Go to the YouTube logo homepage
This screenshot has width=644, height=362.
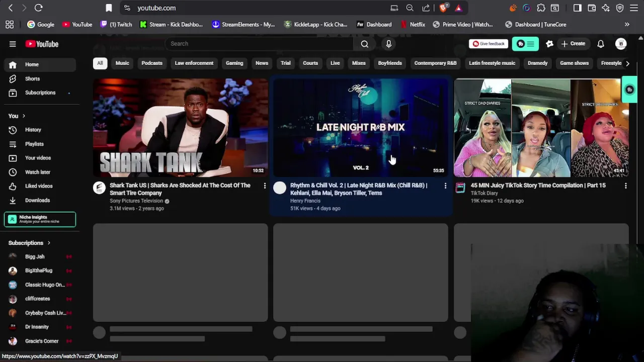[x=42, y=44]
